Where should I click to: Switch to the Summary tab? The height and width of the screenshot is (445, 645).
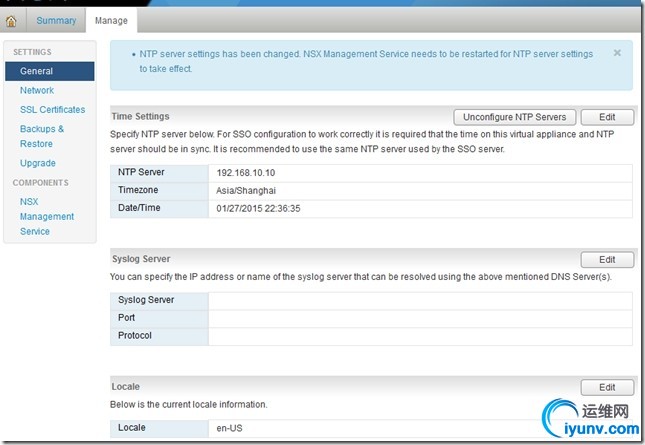56,21
